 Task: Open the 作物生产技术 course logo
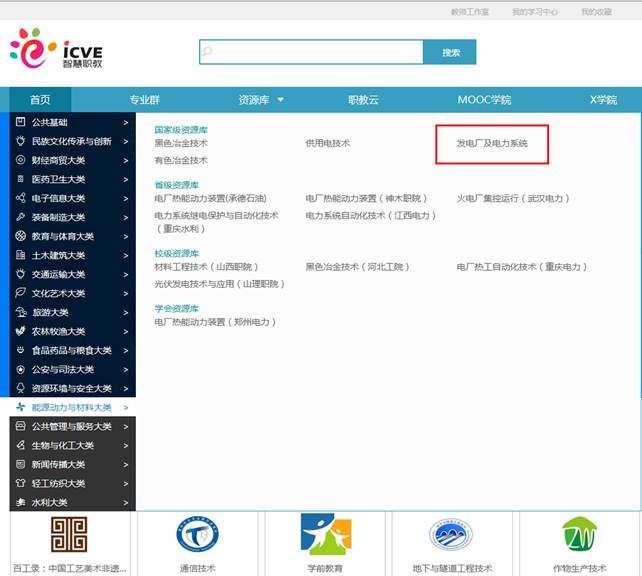pyautogui.click(x=579, y=534)
